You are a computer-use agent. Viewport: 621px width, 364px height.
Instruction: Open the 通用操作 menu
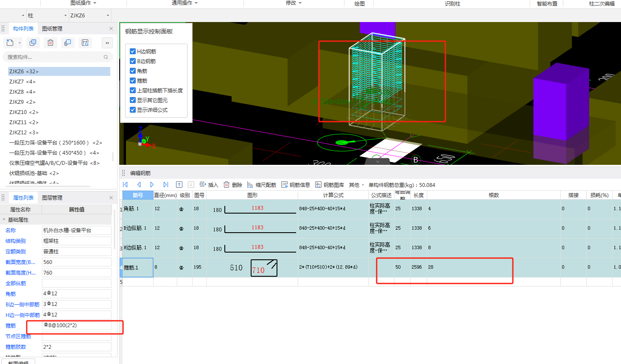[x=185, y=3]
